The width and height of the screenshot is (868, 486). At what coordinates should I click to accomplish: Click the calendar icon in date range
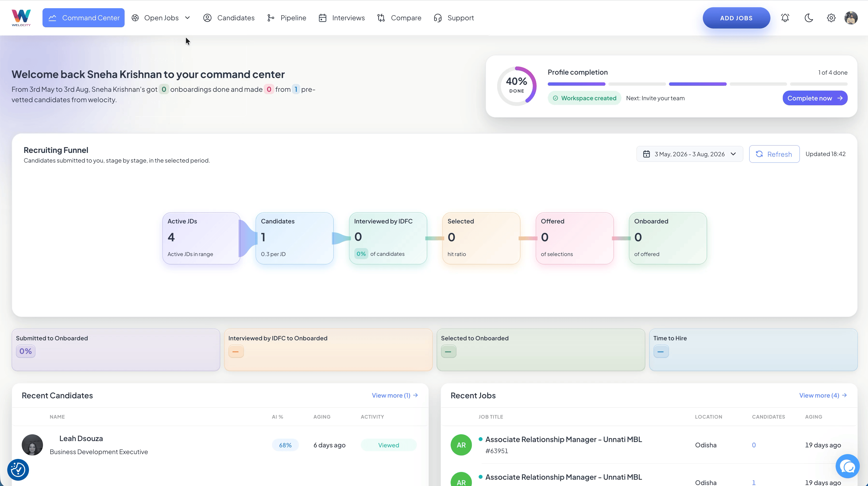pos(646,154)
